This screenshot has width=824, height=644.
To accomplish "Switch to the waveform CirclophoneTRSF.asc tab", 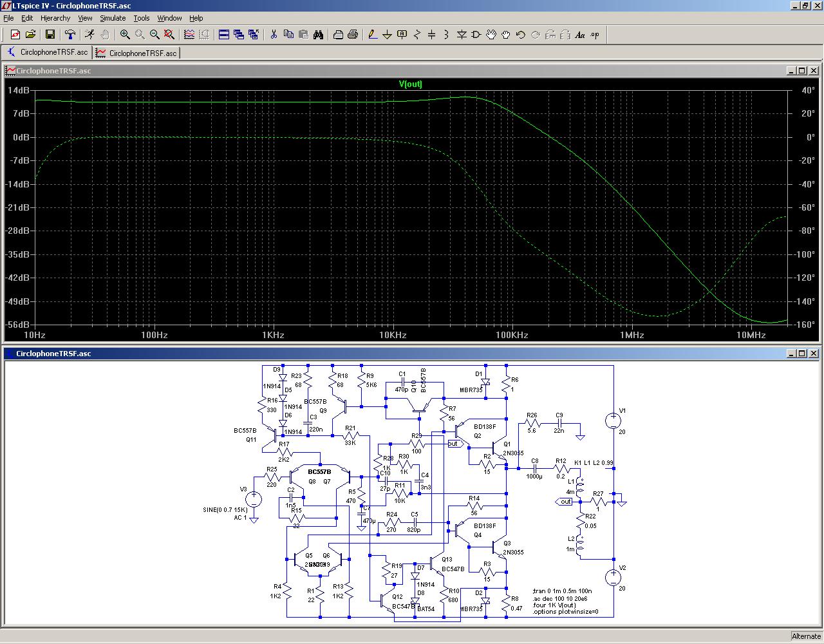I will (136, 53).
